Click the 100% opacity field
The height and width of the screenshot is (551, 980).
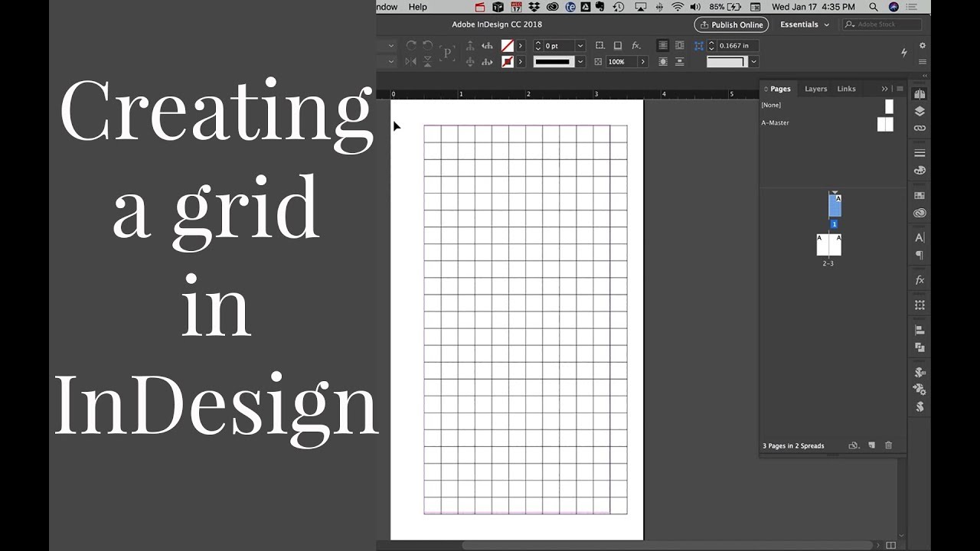[621, 62]
